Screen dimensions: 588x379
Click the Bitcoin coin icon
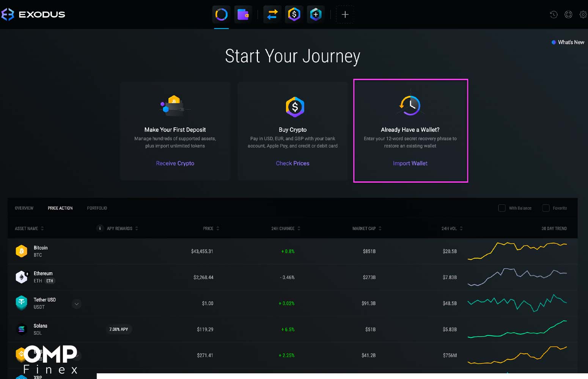22,251
